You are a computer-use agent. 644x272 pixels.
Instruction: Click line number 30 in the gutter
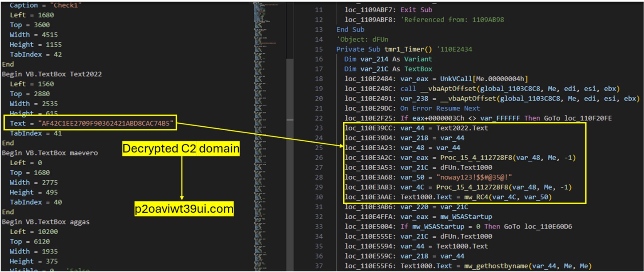coord(319,197)
